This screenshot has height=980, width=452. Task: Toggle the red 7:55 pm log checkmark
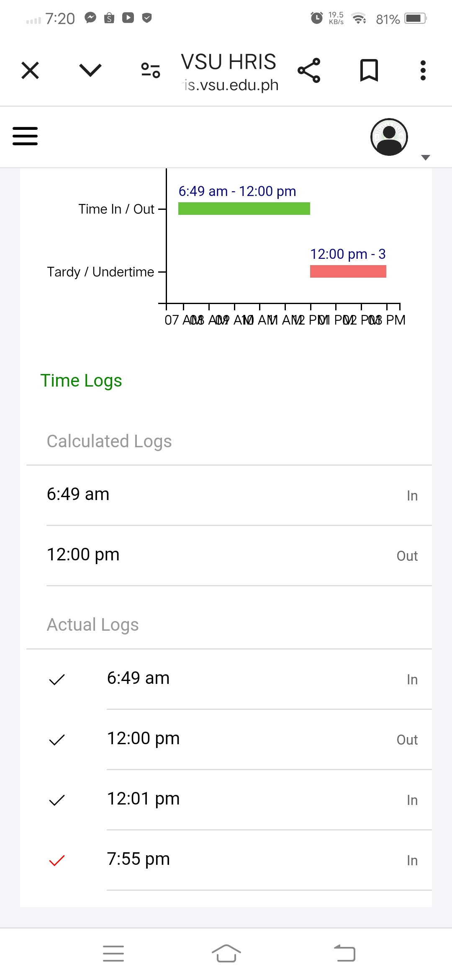(x=57, y=860)
